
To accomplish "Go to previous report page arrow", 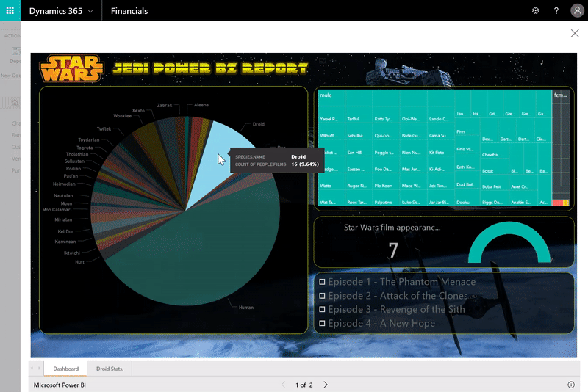I will (283, 385).
